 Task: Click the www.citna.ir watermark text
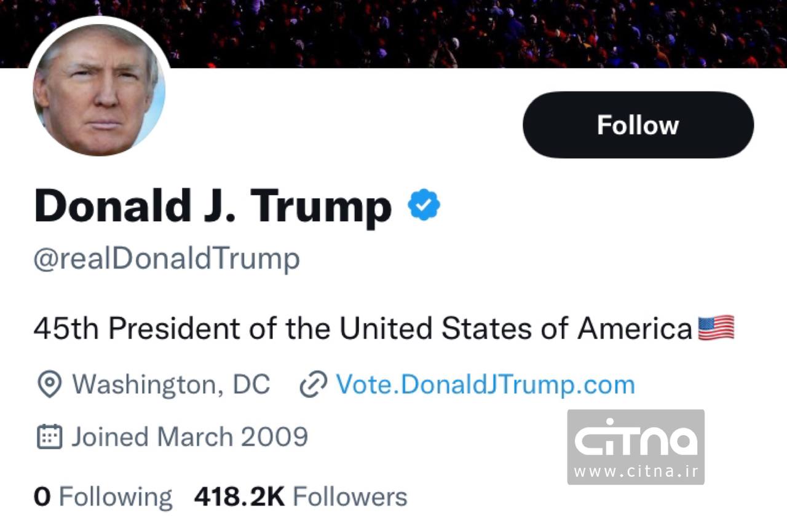coord(636,471)
